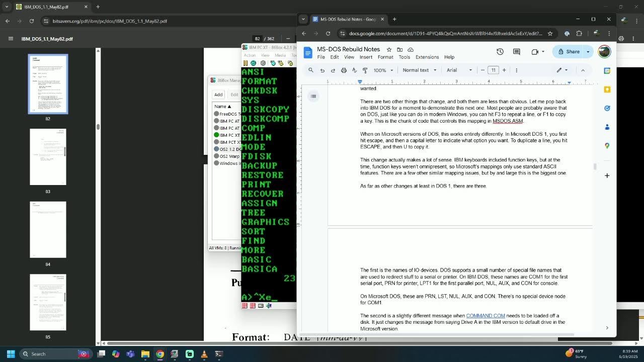Star the MS-DOS Rebuild Notes document

[389, 49]
